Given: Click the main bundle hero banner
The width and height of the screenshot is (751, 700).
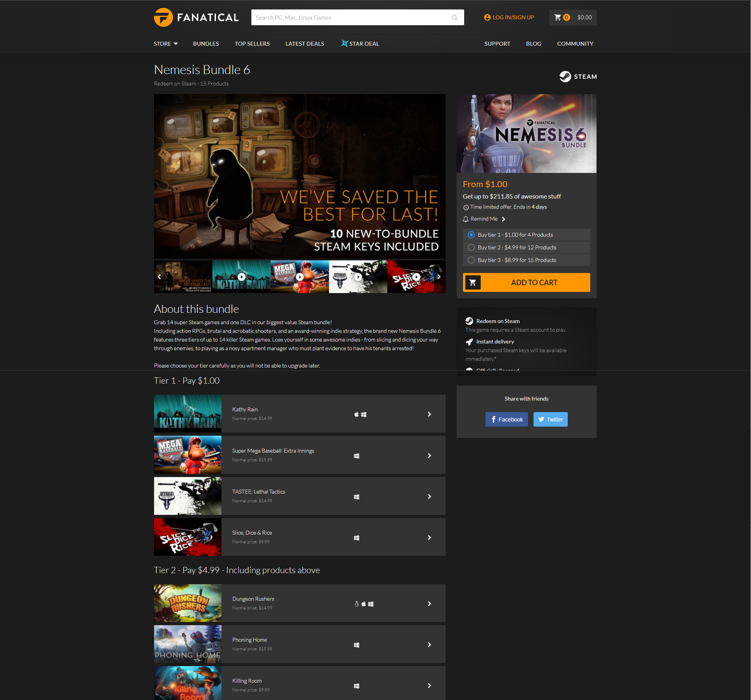Looking at the screenshot, I should (x=300, y=176).
